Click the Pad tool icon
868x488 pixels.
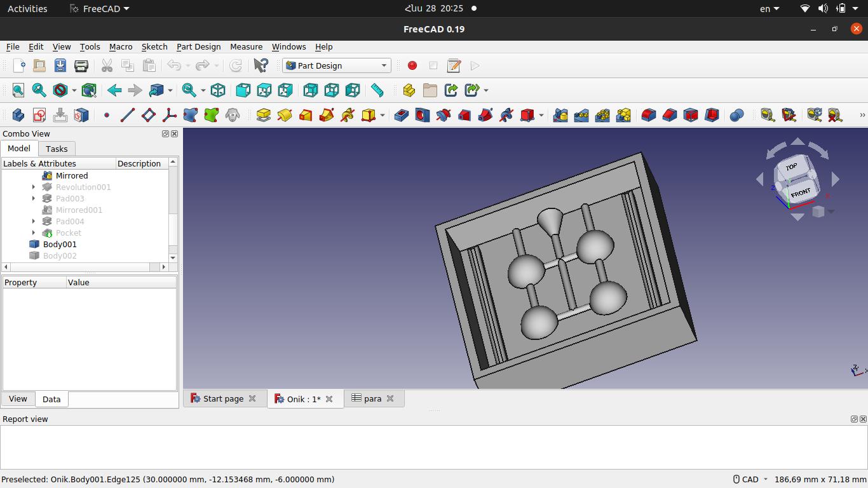[264, 115]
